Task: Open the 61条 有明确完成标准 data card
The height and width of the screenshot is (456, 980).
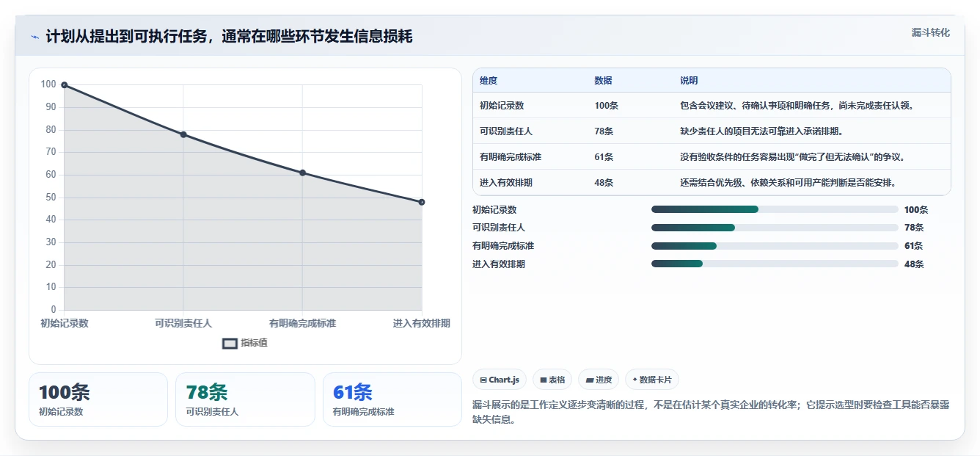Action: (392, 399)
